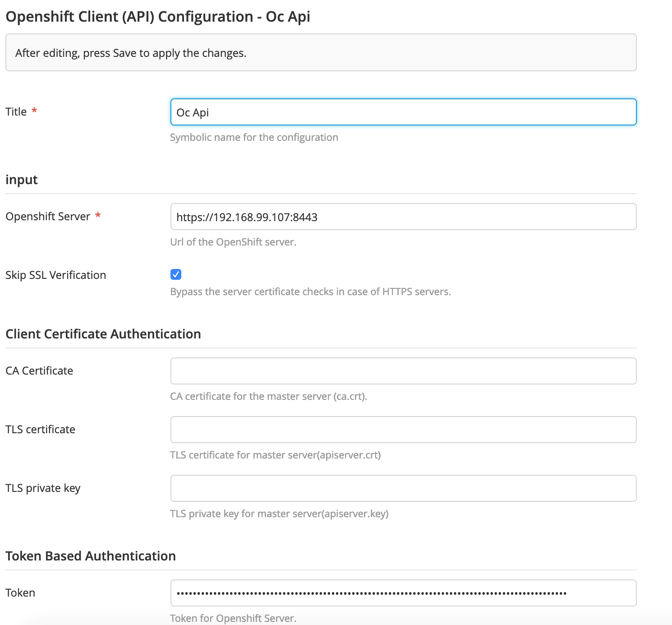Click the page title Openshift Client (API) Configuration
672x625 pixels.
(x=157, y=16)
